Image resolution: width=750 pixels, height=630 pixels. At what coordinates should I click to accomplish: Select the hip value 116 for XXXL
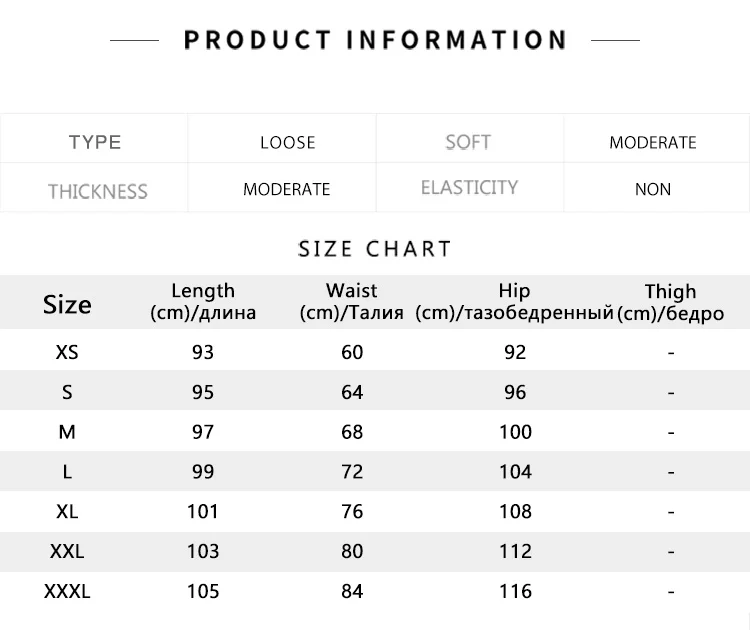coord(515,591)
